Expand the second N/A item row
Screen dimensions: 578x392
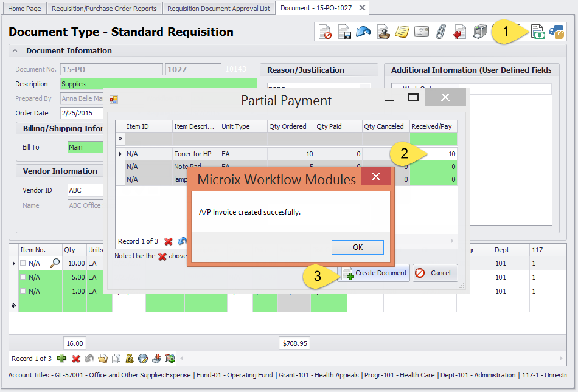(x=23, y=277)
